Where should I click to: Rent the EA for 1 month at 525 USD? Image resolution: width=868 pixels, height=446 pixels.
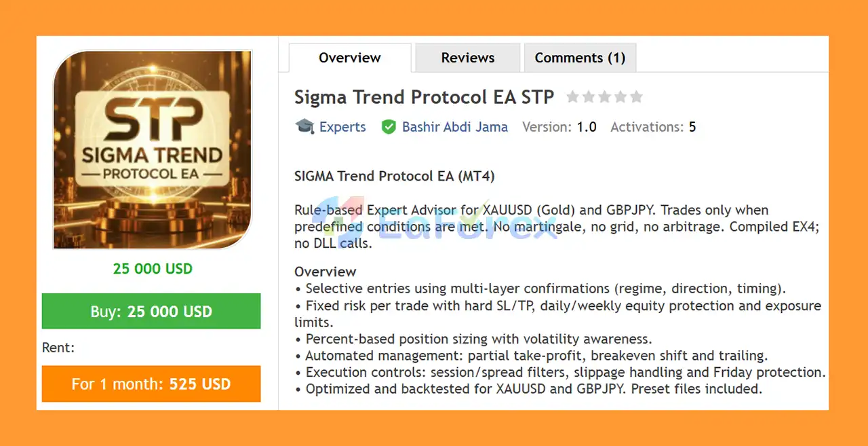point(151,384)
